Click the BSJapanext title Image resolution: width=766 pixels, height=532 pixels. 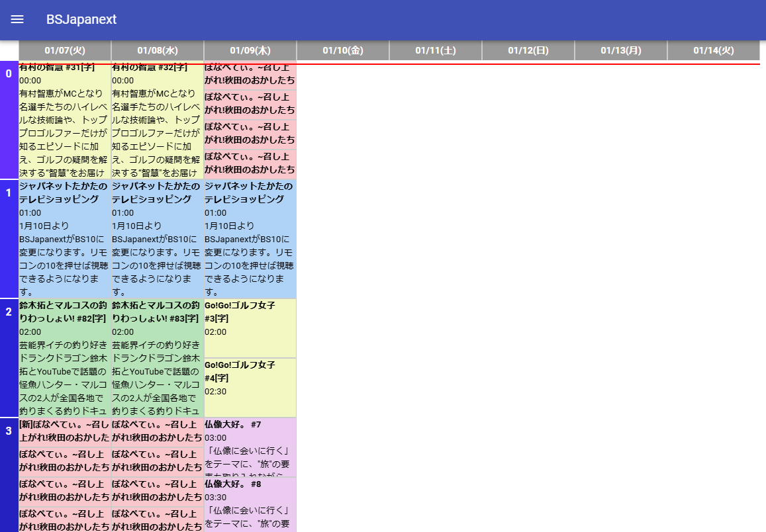81,19
